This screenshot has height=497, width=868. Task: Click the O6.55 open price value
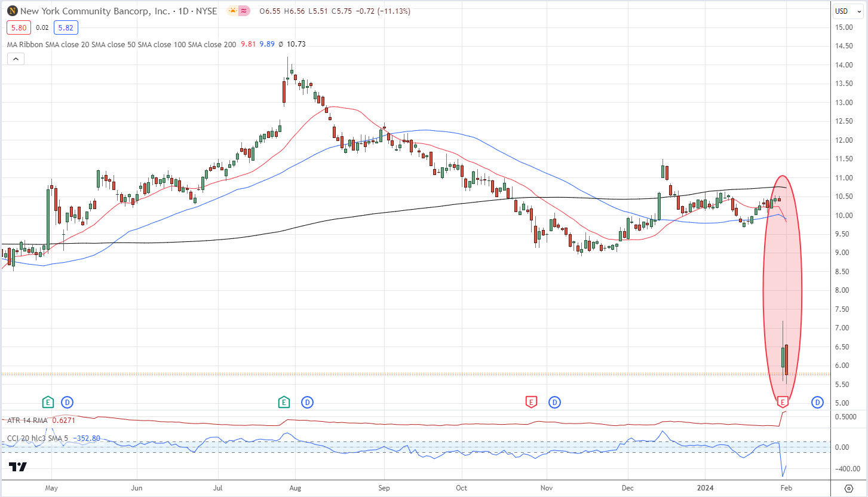pyautogui.click(x=269, y=11)
